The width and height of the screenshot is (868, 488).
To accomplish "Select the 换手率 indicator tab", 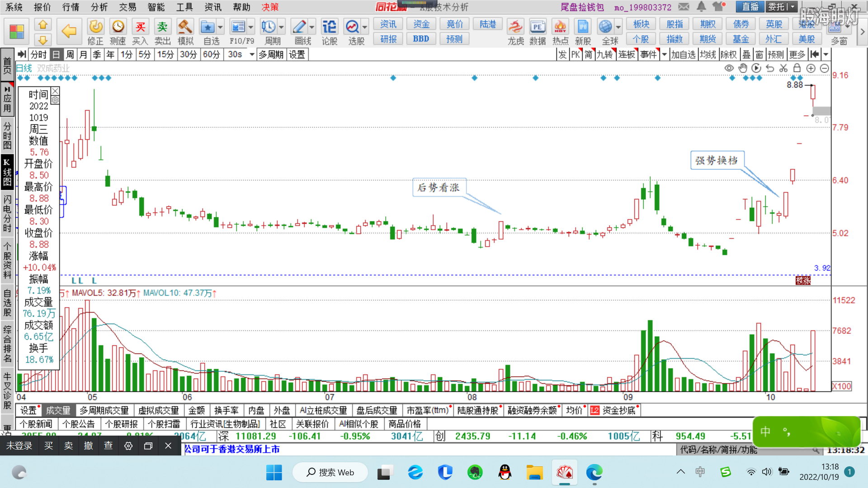I will tap(226, 410).
